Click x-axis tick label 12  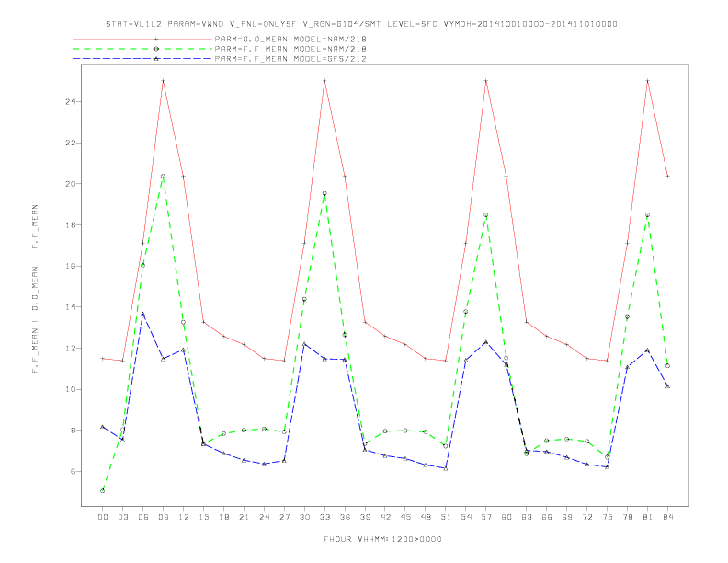point(184,517)
